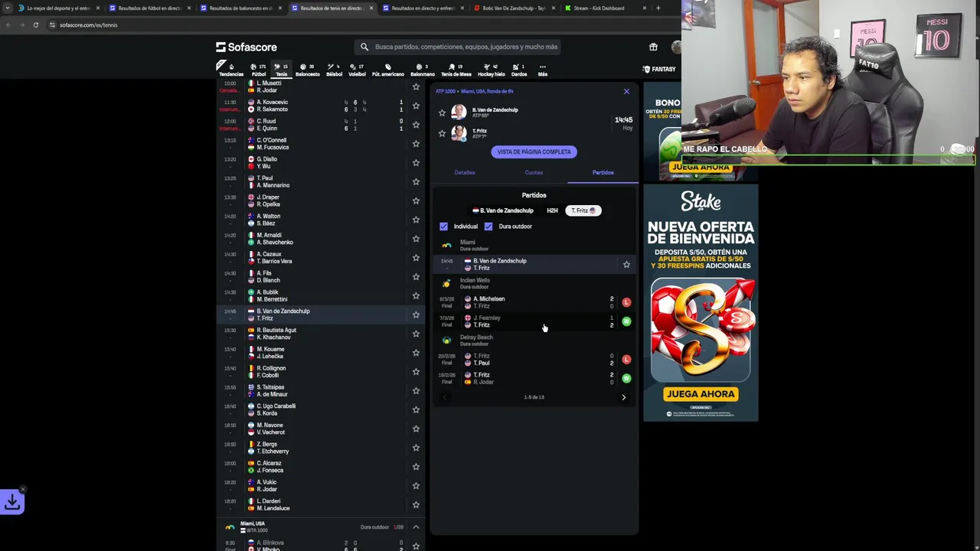Select Fútbol sport icon
The width and height of the screenshot is (980, 551).
[x=259, y=70]
